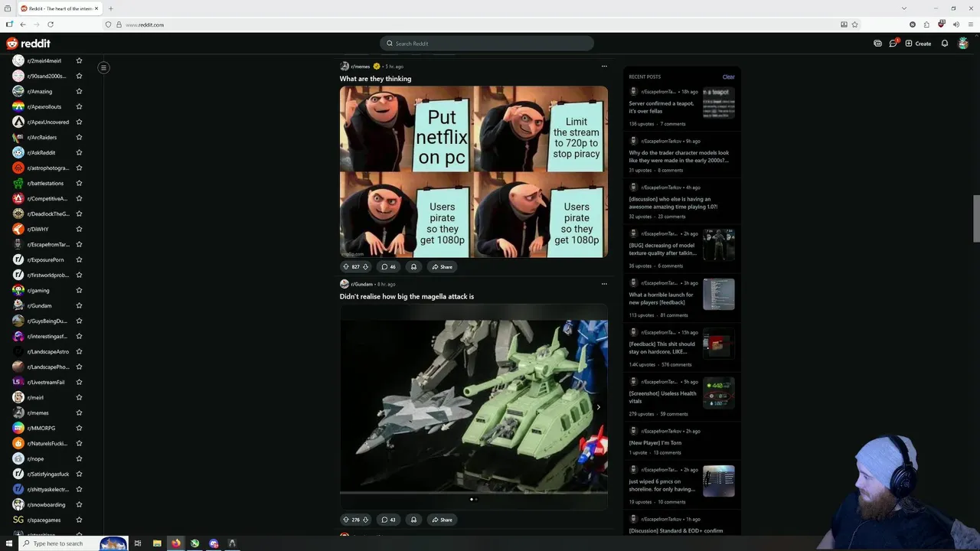Clear the Recent Posts list
The image size is (980, 551).
(728, 77)
